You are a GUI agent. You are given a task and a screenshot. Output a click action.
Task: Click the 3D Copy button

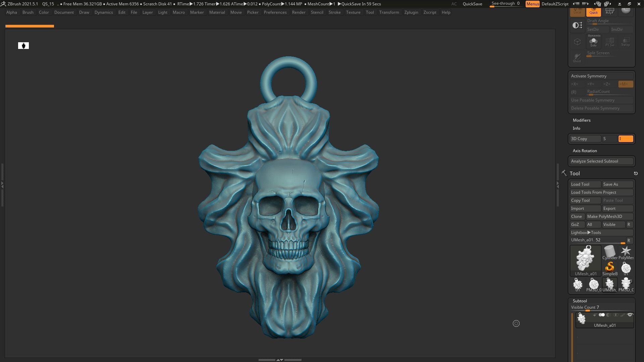pyautogui.click(x=585, y=139)
